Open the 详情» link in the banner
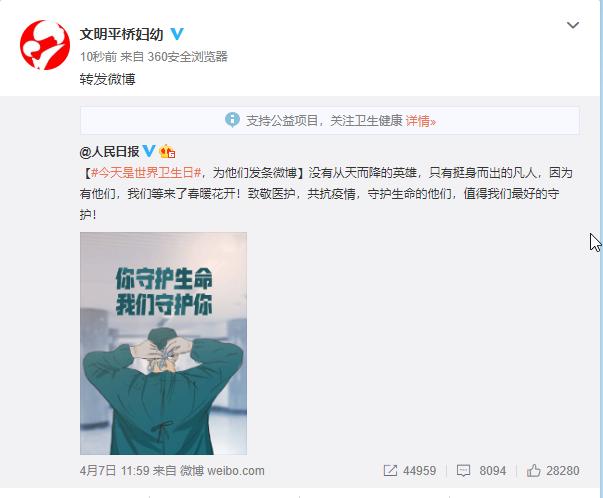603x498 pixels. (x=421, y=121)
